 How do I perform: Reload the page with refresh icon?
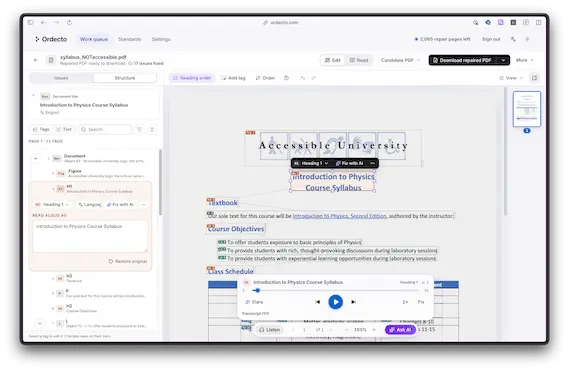point(69,23)
